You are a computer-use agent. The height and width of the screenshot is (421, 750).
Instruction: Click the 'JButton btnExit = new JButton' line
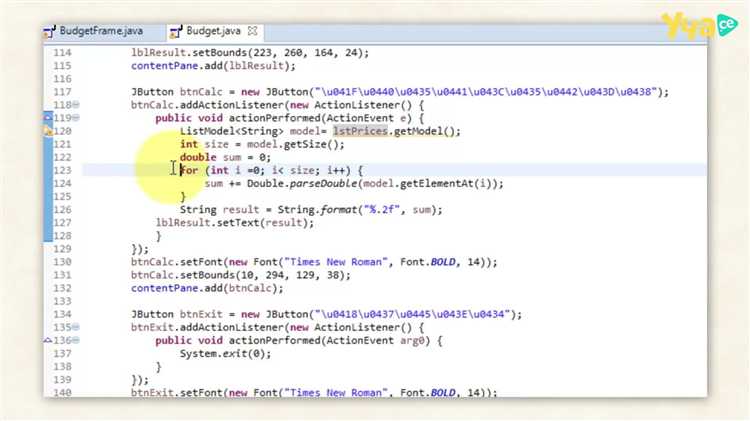point(327,314)
